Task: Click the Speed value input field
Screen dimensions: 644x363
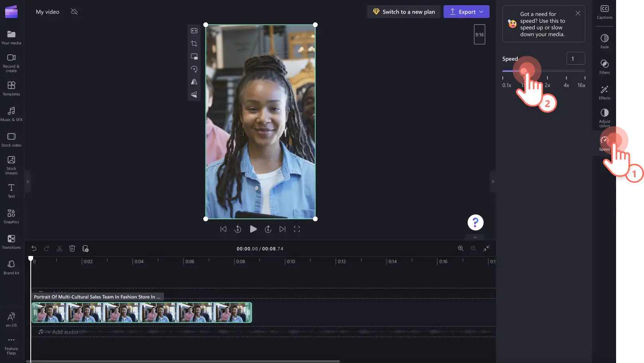Action: pos(575,58)
